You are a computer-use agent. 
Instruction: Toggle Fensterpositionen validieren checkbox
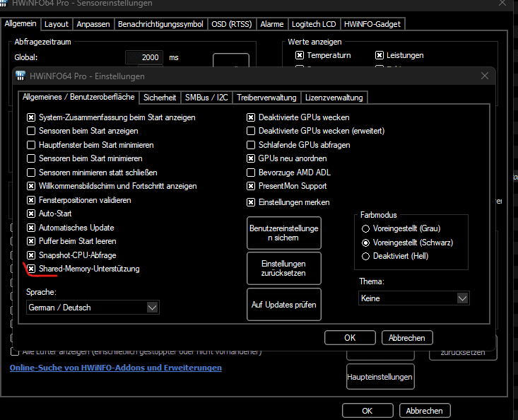31,200
